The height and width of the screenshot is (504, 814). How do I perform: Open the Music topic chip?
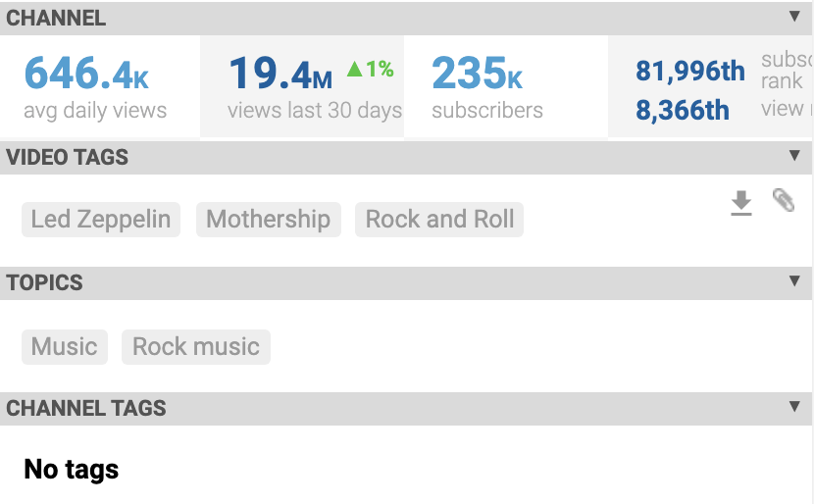[65, 347]
